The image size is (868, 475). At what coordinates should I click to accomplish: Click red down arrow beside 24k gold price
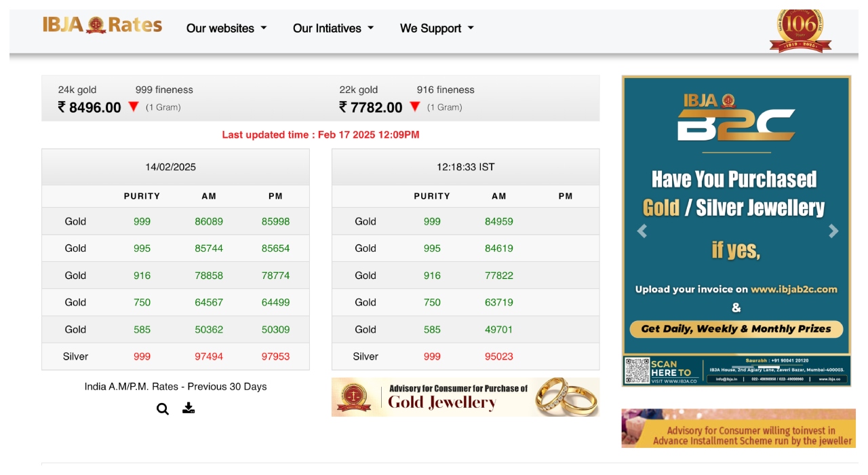point(134,107)
